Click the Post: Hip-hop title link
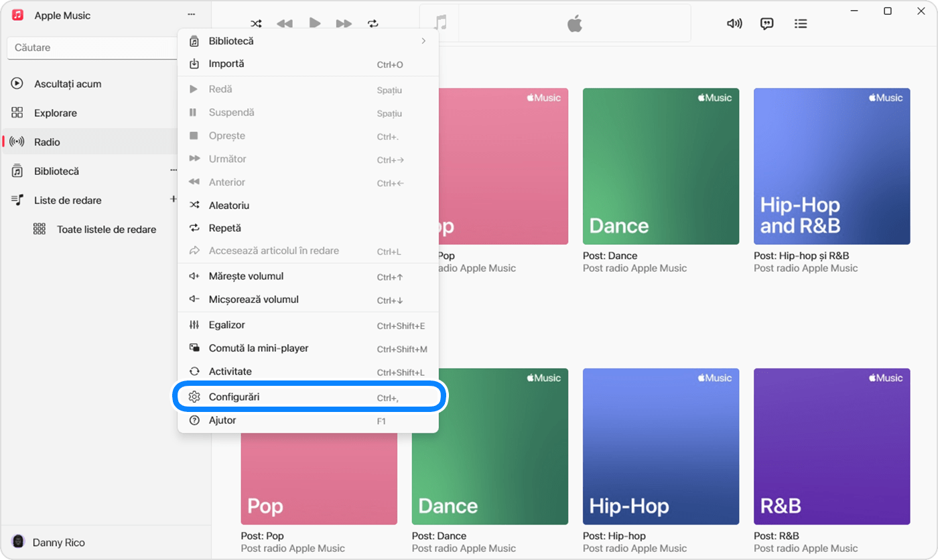 click(614, 535)
